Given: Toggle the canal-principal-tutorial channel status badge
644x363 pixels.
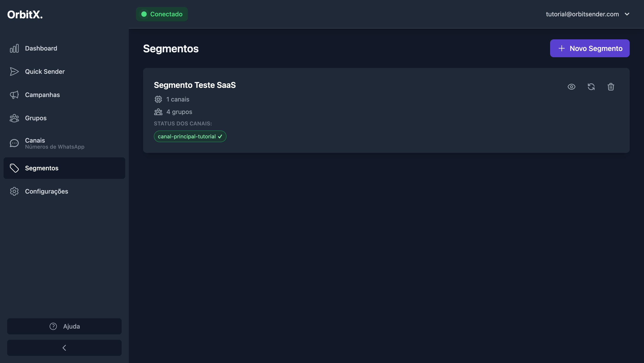Looking at the screenshot, I should 190,136.
